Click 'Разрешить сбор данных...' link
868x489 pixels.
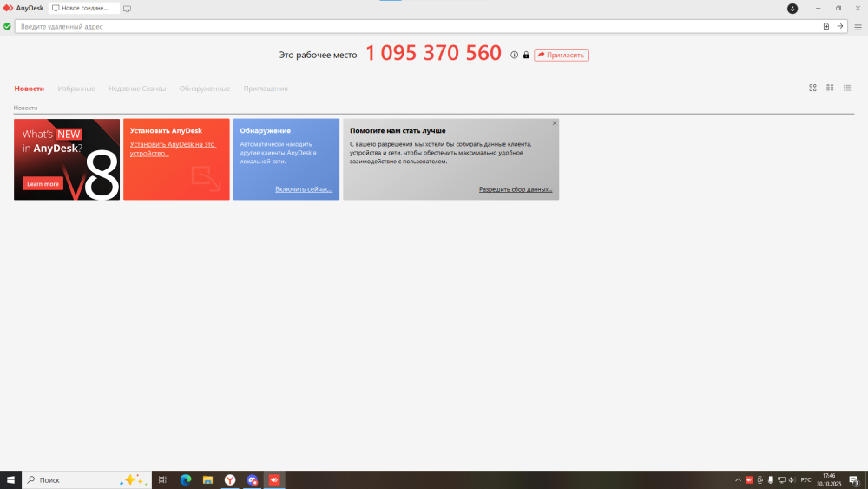[x=516, y=189]
